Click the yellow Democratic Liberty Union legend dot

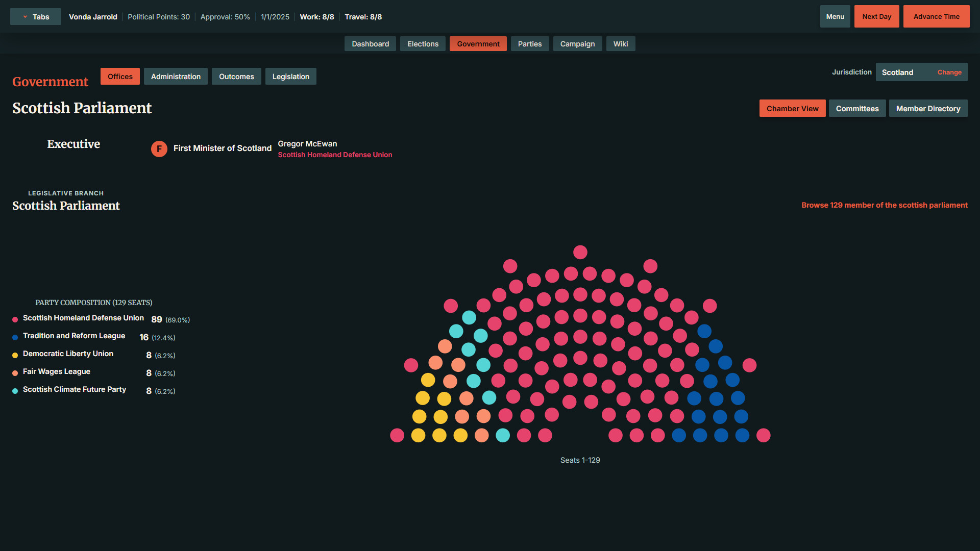(15, 355)
